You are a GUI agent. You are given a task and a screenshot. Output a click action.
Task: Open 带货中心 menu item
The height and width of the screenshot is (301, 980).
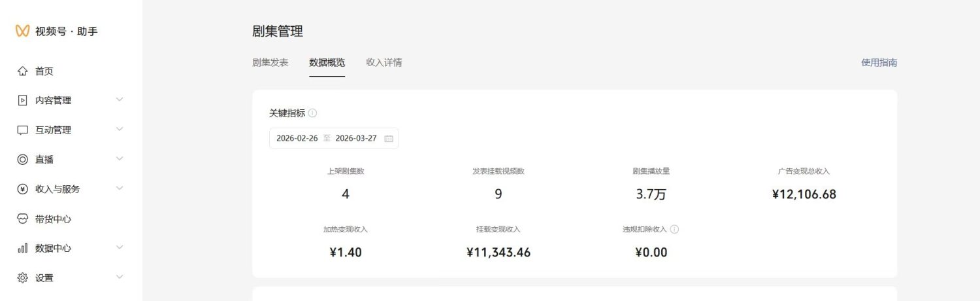54,219
